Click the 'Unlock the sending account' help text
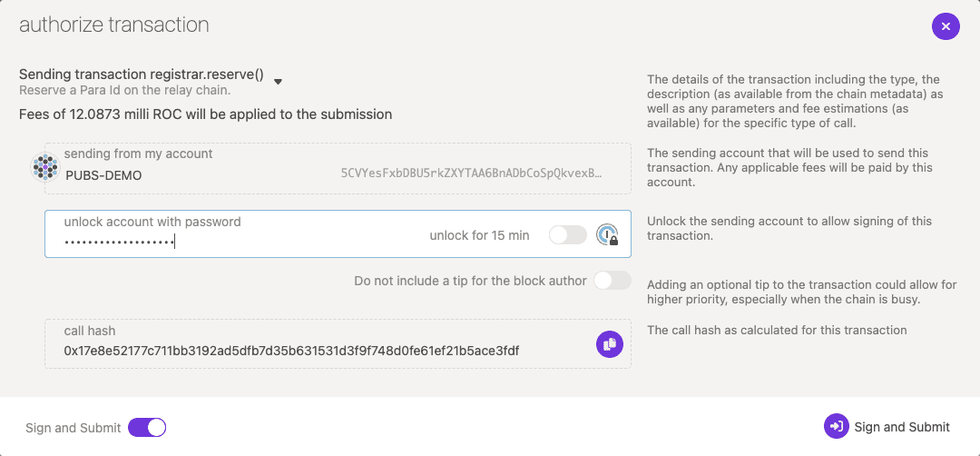Image resolution: width=980 pixels, height=456 pixels. [x=789, y=229]
